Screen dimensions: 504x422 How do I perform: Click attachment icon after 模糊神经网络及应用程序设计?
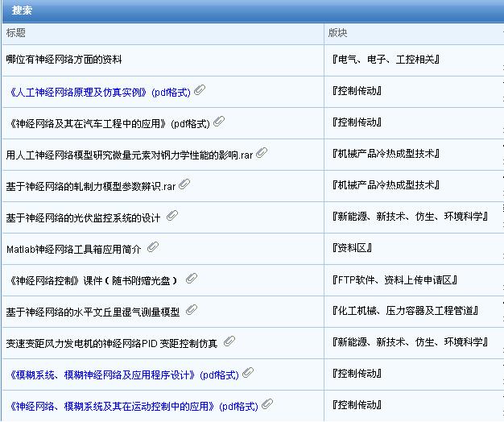[x=248, y=373]
